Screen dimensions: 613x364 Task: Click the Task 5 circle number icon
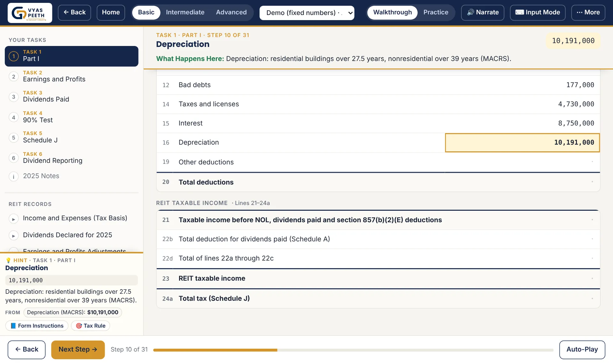click(x=13, y=138)
